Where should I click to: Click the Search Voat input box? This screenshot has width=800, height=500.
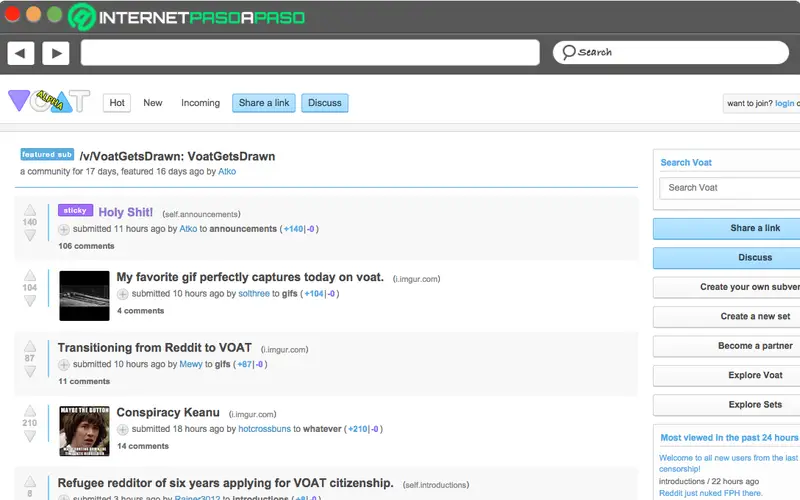click(x=730, y=188)
